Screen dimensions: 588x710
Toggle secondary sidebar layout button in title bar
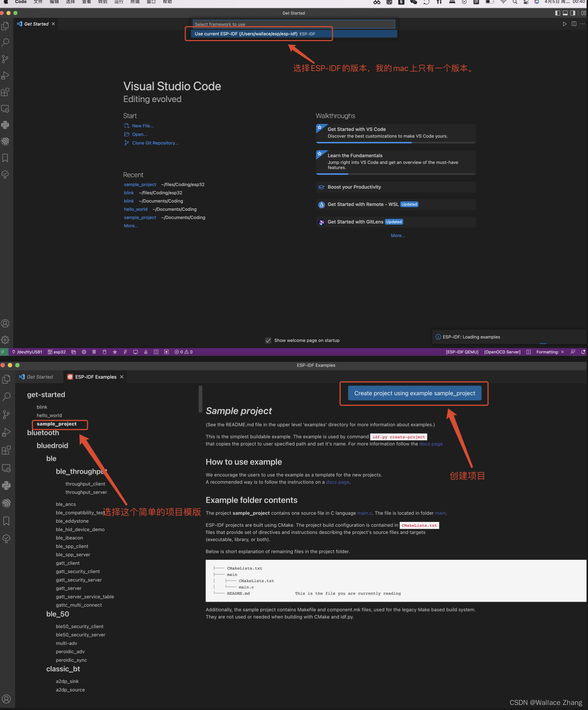(x=573, y=13)
